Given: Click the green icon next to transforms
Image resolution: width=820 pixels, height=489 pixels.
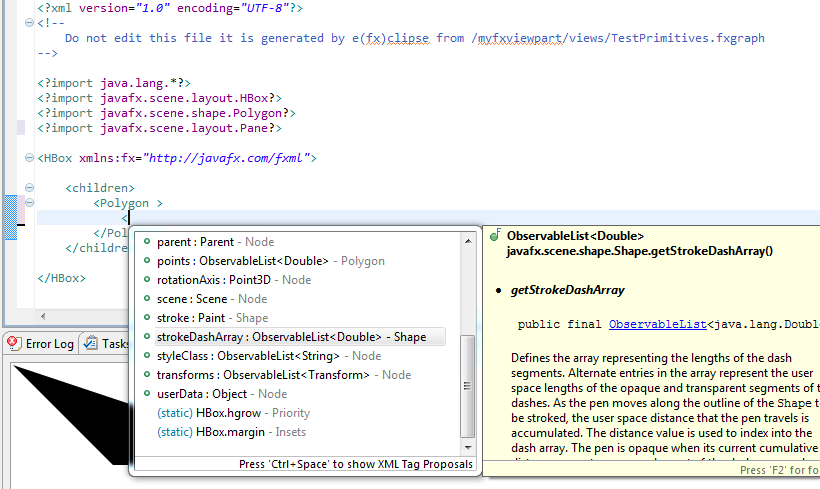Looking at the screenshot, I should [x=147, y=375].
